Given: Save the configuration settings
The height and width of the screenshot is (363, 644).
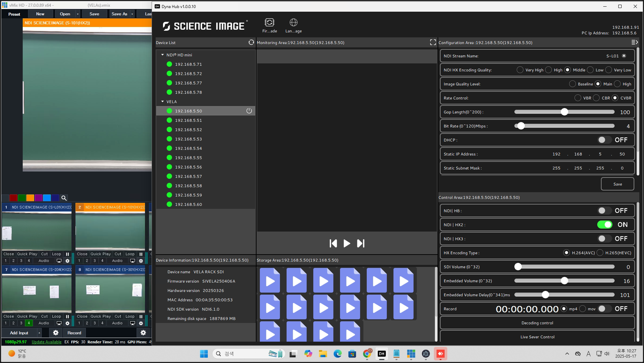Looking at the screenshot, I should (x=617, y=184).
